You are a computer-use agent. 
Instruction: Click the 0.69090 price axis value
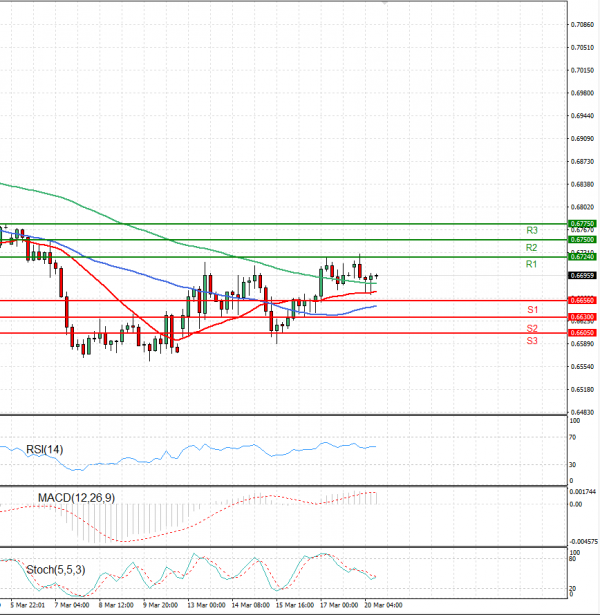(582, 138)
